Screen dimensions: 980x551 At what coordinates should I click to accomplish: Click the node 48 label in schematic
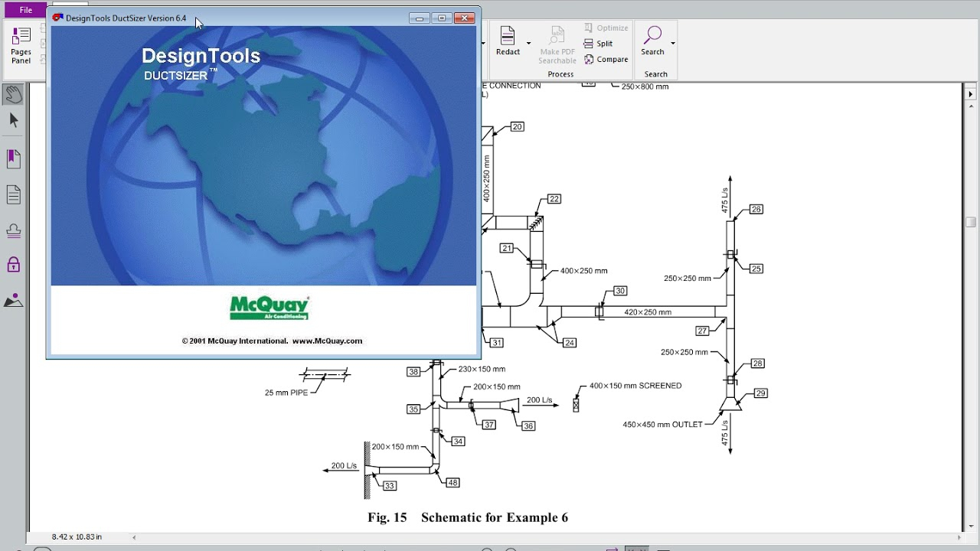452,483
